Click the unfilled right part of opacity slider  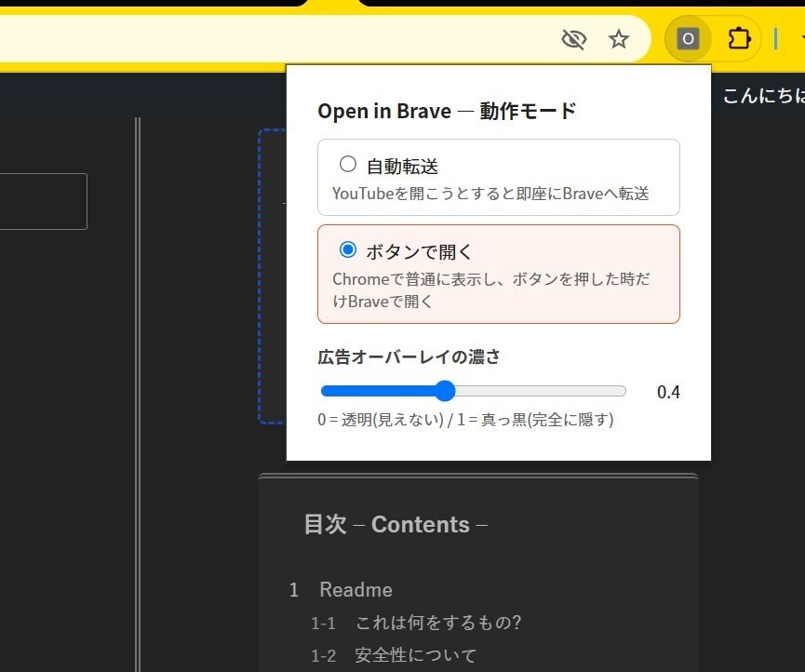point(541,391)
